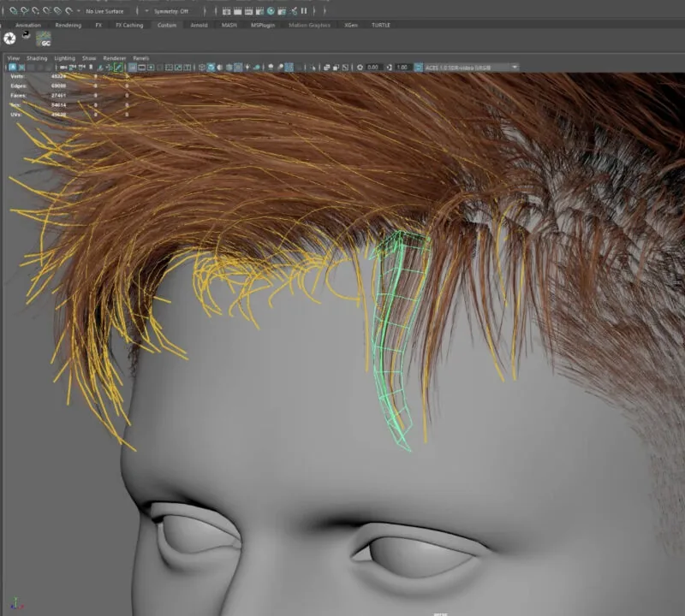Toggle Textured display checkered icon

238,68
